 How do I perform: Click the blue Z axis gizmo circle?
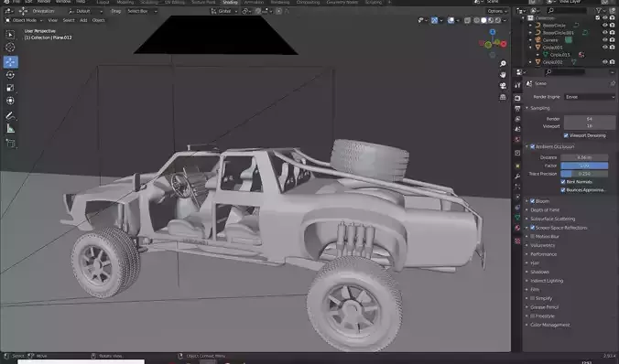coord(493,32)
